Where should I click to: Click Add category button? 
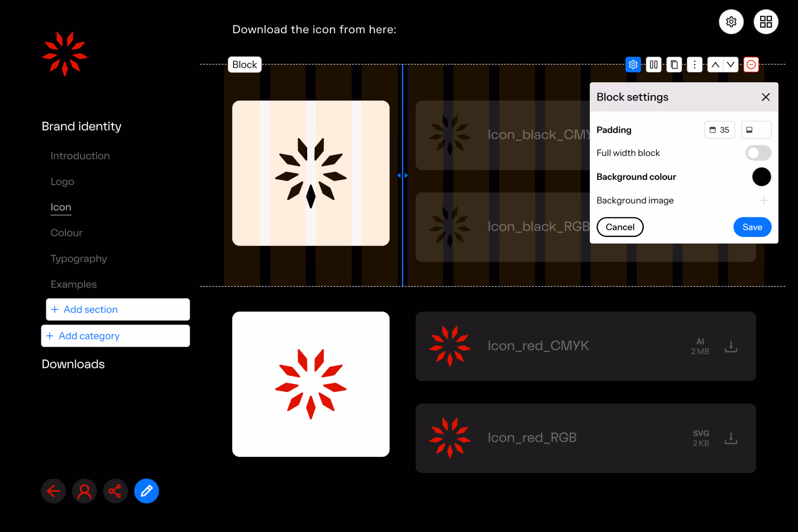coord(115,336)
